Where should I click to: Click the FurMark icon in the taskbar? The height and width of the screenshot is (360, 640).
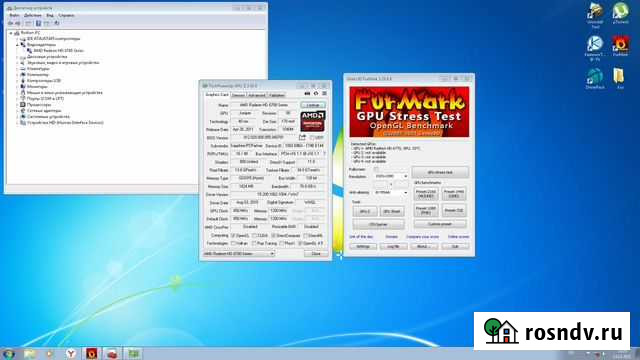(x=91, y=353)
